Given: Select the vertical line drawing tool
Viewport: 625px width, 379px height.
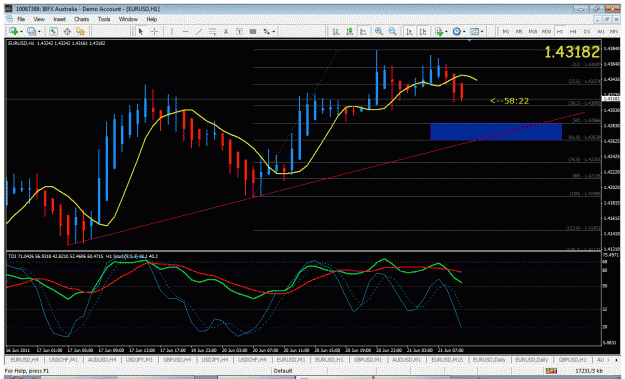Looking at the screenshot, I should (172, 31).
